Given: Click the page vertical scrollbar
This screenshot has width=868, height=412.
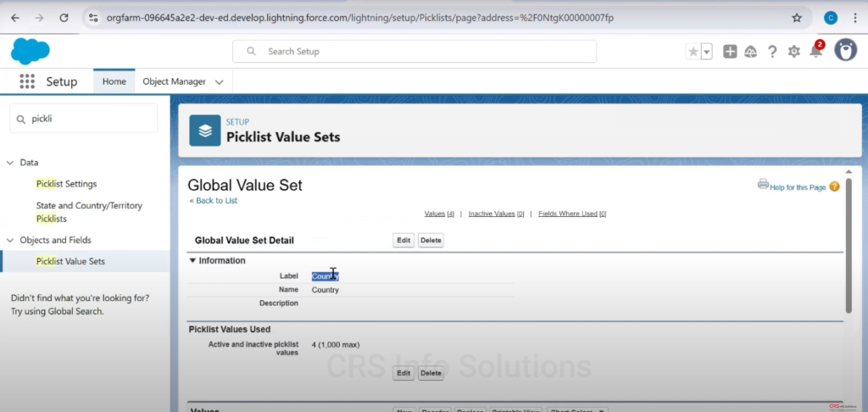Looking at the screenshot, I should coord(849,245).
